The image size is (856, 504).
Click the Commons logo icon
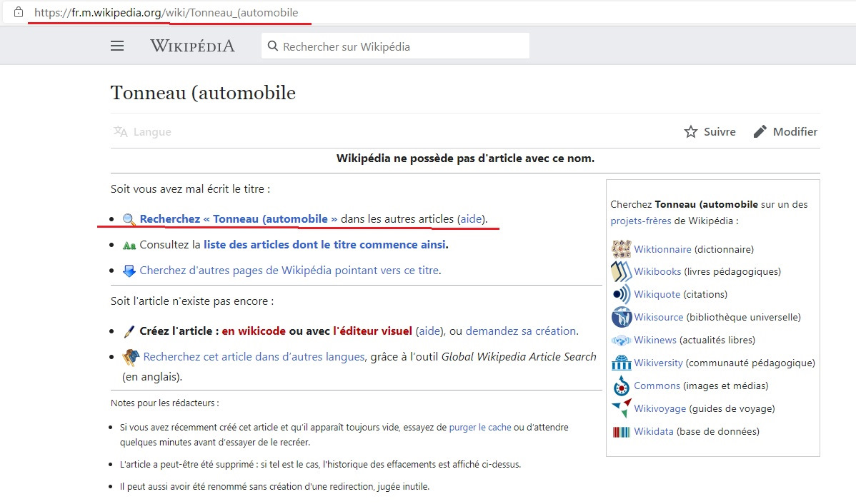coord(621,386)
